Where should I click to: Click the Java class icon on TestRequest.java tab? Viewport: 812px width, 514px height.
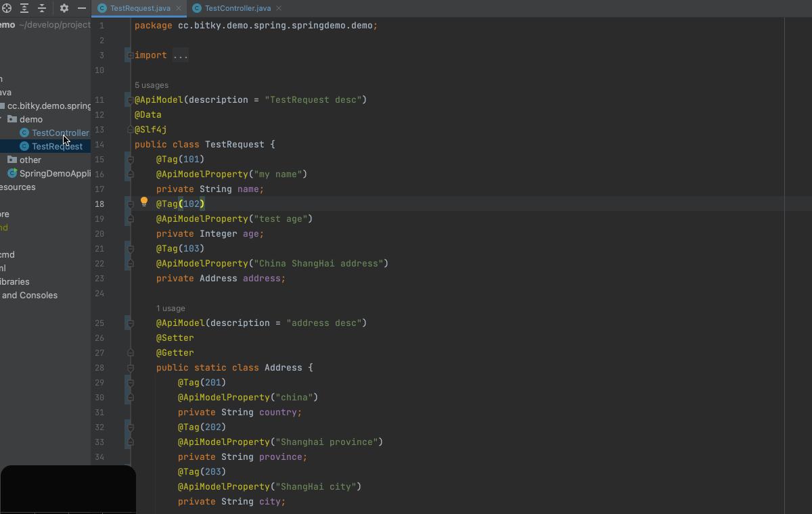101,8
